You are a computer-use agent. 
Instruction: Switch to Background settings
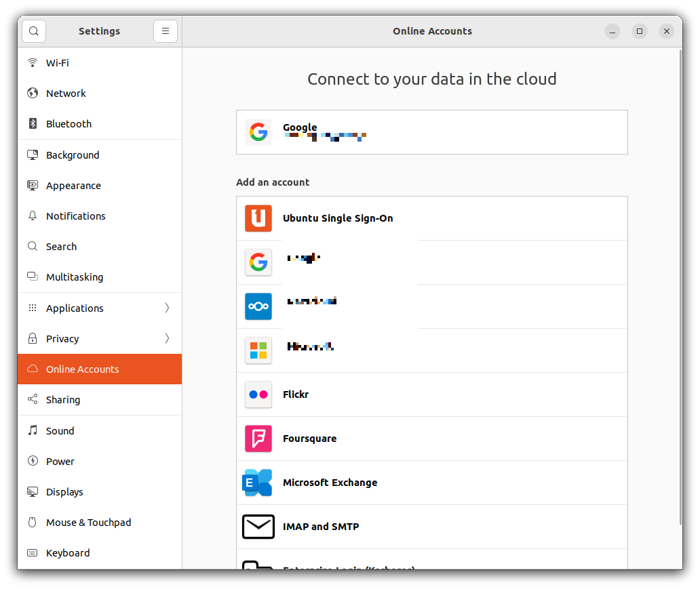100,155
